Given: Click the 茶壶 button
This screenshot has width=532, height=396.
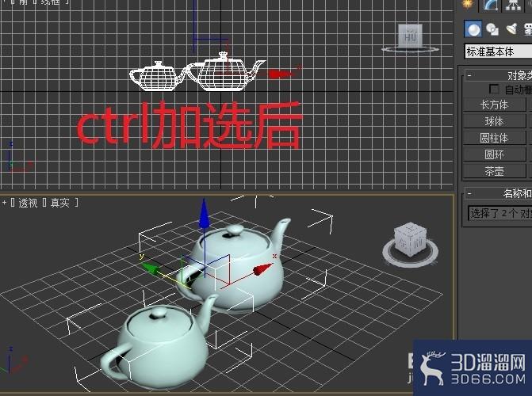Looking at the screenshot, I should pos(494,171).
